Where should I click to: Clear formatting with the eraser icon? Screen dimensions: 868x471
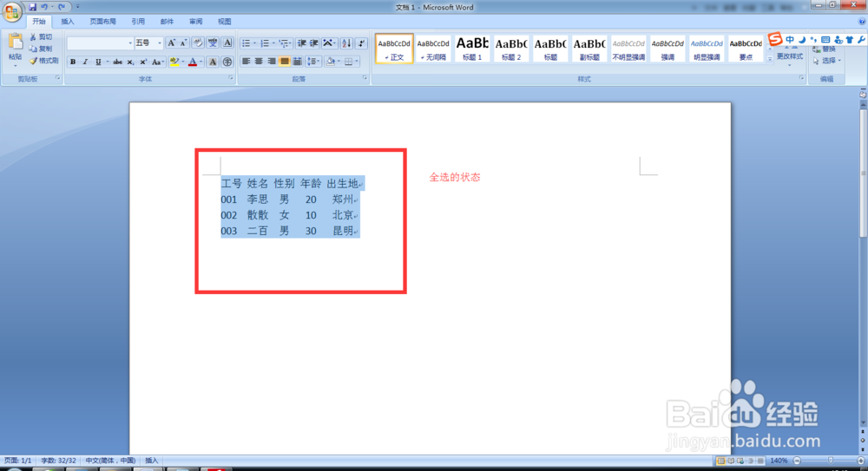coord(198,43)
